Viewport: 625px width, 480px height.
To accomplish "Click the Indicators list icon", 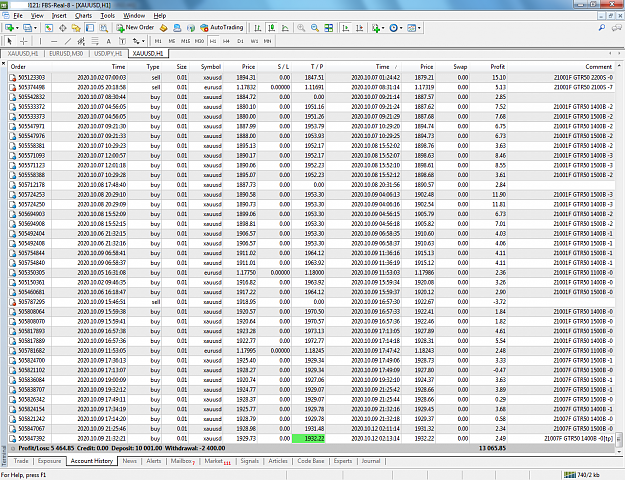I will click(x=375, y=28).
